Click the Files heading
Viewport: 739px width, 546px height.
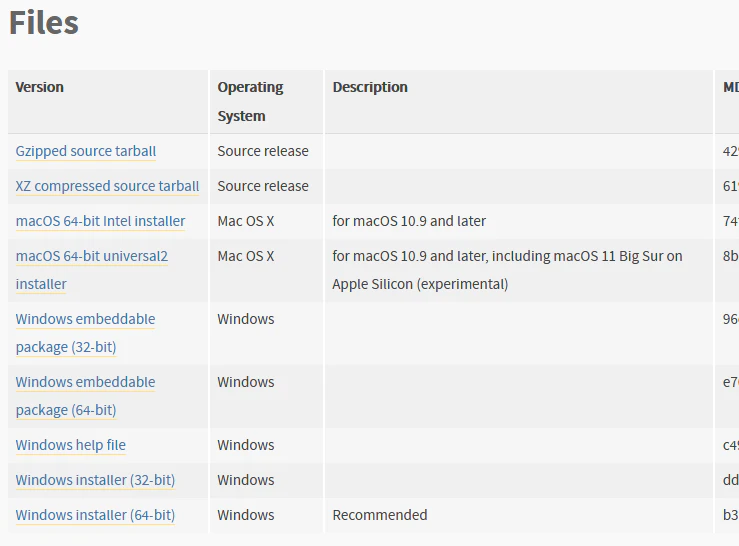coord(44,23)
